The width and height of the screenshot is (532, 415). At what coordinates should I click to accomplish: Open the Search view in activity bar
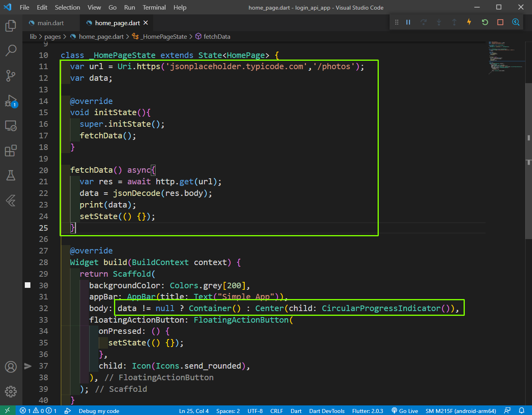click(11, 50)
